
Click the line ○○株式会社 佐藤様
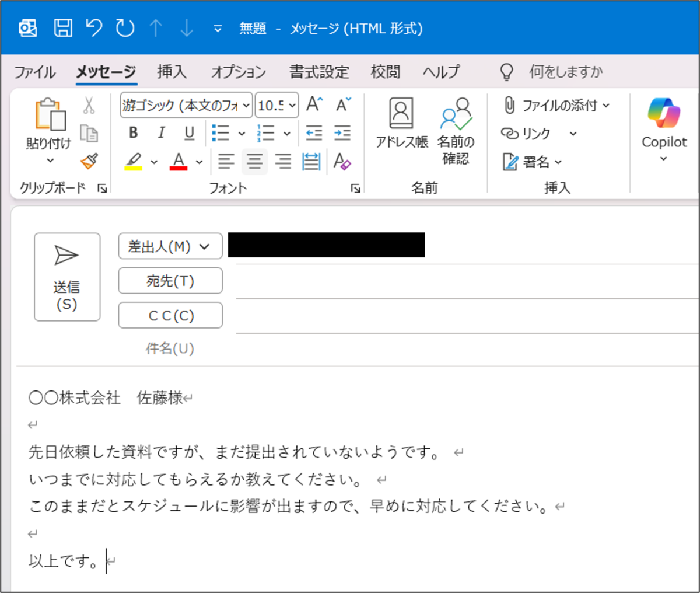pos(106,398)
